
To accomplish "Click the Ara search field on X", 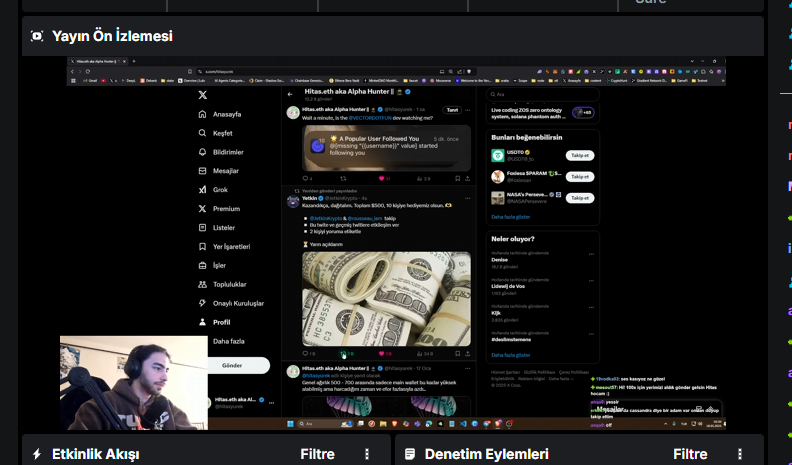I will tap(543, 94).
